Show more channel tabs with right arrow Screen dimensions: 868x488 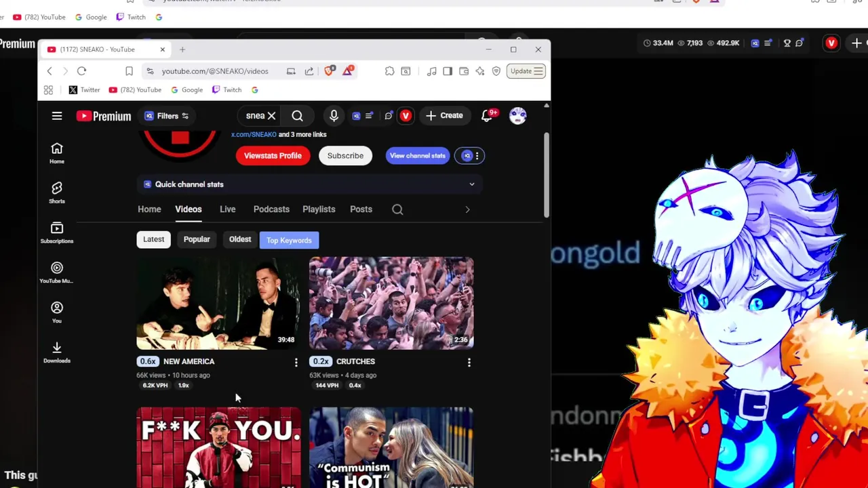click(x=467, y=209)
